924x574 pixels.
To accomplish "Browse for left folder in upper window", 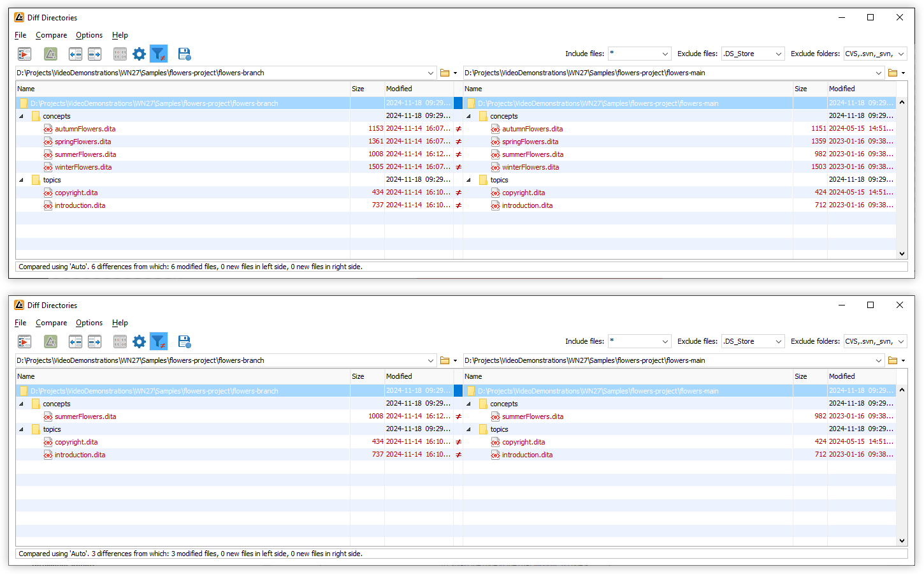I will [445, 73].
